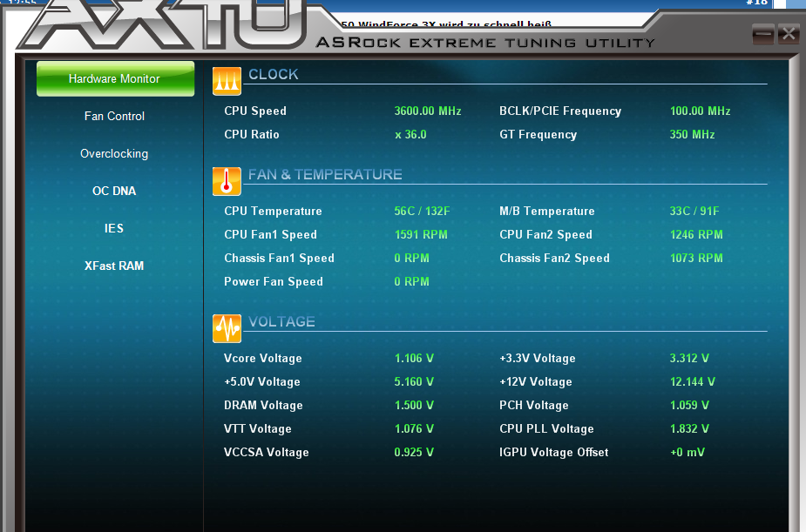Viewport: 806px width, 532px height.
Task: Click the CPU Temperature reading 56C / 132F
Action: click(x=422, y=211)
